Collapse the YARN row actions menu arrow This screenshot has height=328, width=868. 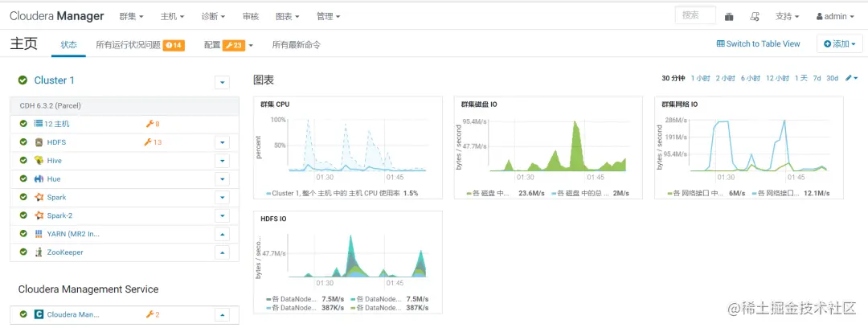click(x=222, y=235)
